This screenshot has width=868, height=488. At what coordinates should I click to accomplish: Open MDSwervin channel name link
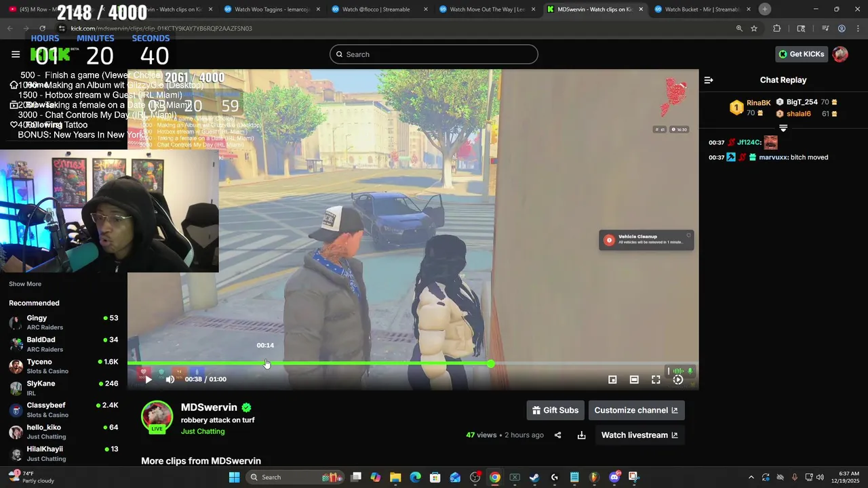209,407
